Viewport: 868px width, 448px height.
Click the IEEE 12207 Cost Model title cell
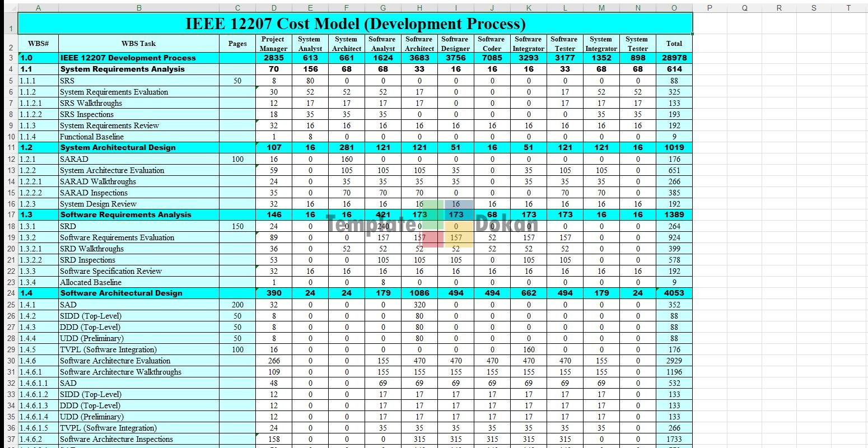point(355,24)
